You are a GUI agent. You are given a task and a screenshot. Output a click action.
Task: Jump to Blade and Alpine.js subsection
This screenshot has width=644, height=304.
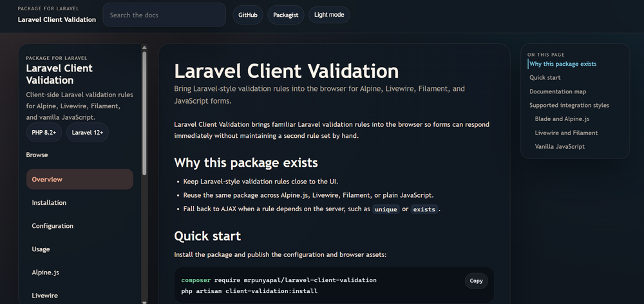point(562,119)
